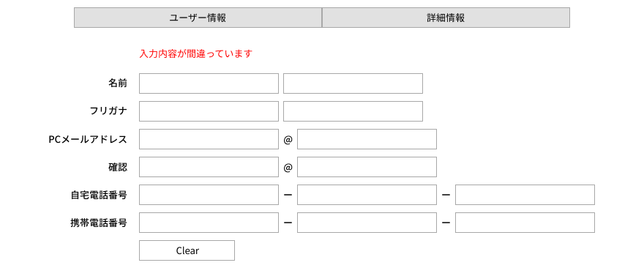Select the PCメールアドレス local-part field

coord(209,139)
